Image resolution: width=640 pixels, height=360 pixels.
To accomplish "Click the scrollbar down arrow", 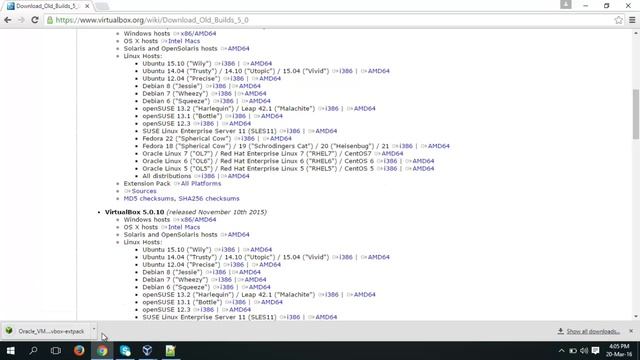I will 636,317.
